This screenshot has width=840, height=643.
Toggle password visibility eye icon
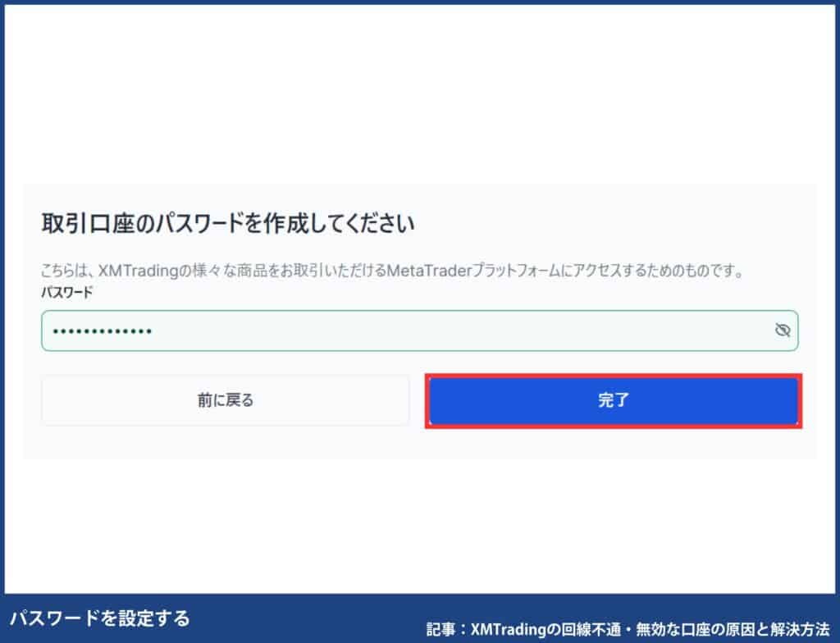click(x=783, y=330)
